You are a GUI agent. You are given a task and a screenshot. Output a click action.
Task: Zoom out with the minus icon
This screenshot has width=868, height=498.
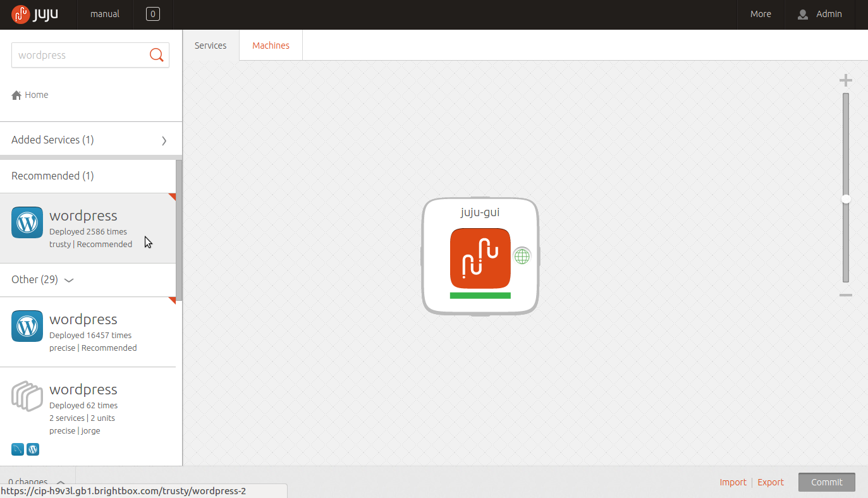tap(846, 295)
